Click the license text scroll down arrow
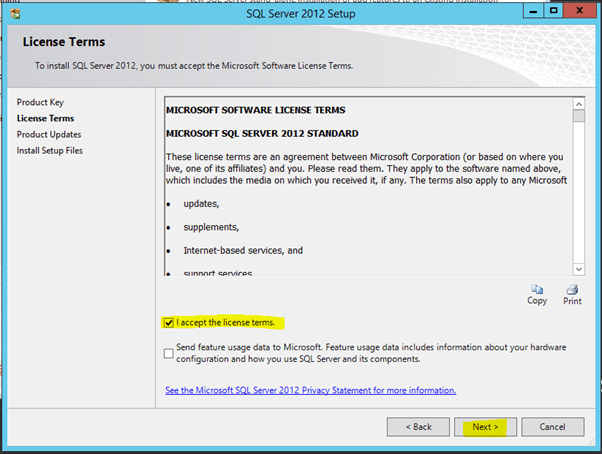602x454 pixels. [578, 268]
